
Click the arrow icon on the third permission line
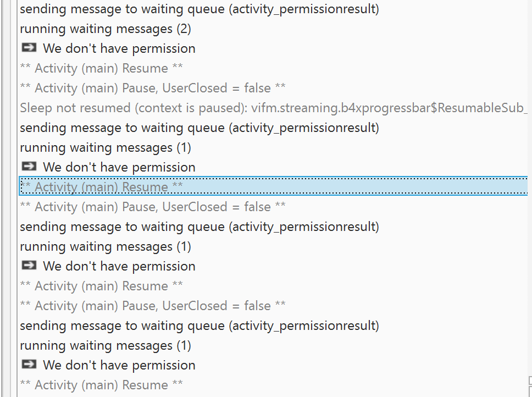coord(29,266)
